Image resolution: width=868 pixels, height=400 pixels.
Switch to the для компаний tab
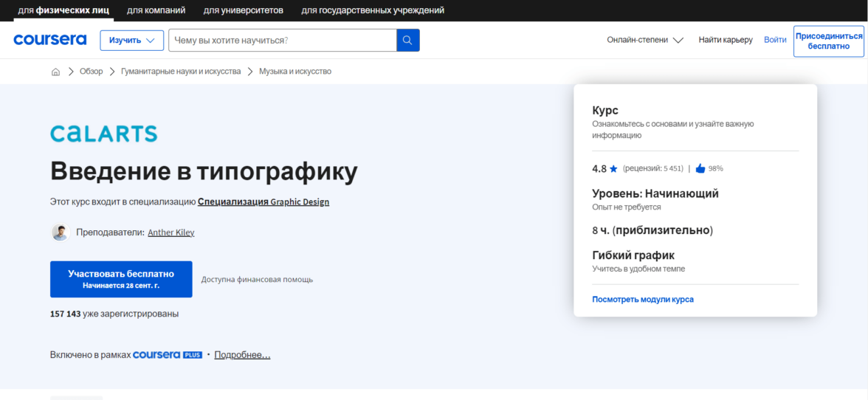pyautogui.click(x=156, y=10)
